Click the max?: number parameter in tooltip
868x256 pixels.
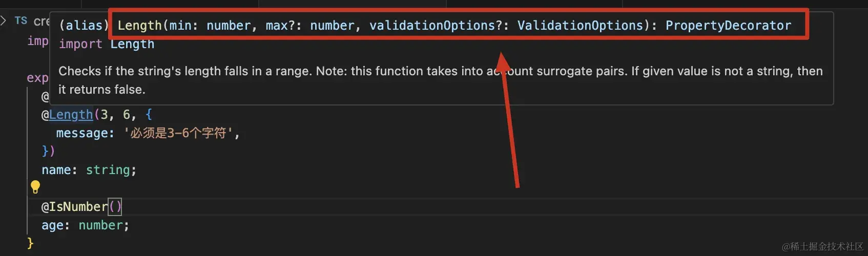310,25
